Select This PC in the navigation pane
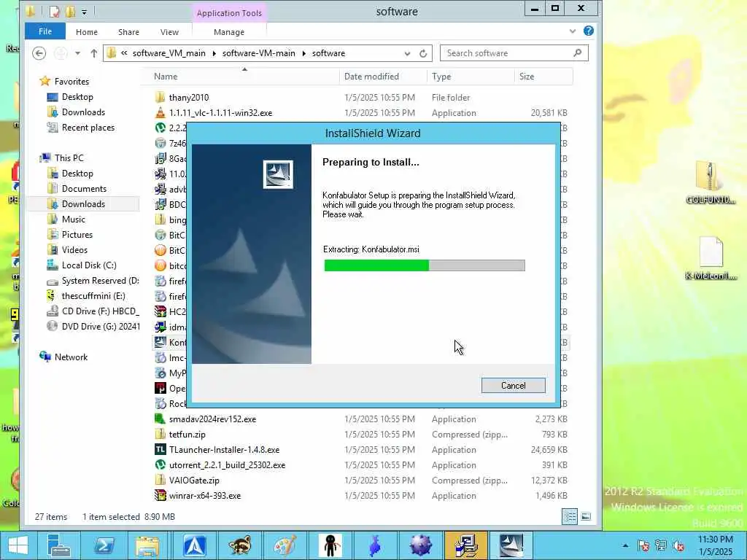 click(x=69, y=157)
